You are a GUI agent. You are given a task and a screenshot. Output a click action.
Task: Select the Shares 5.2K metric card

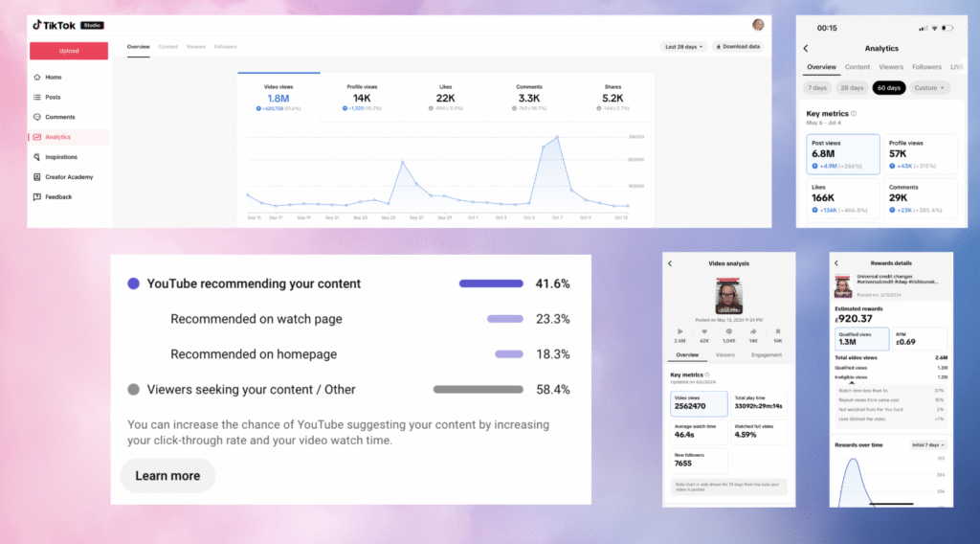[x=612, y=98]
